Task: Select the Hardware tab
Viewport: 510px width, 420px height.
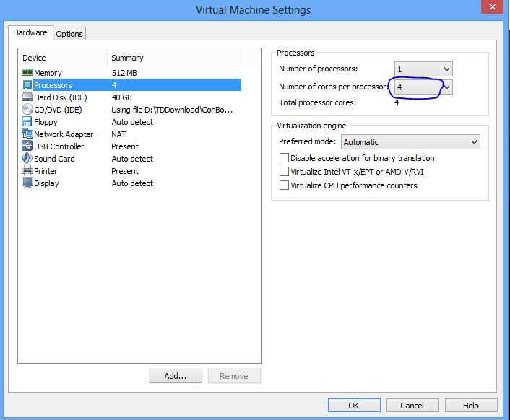Action: coord(30,33)
